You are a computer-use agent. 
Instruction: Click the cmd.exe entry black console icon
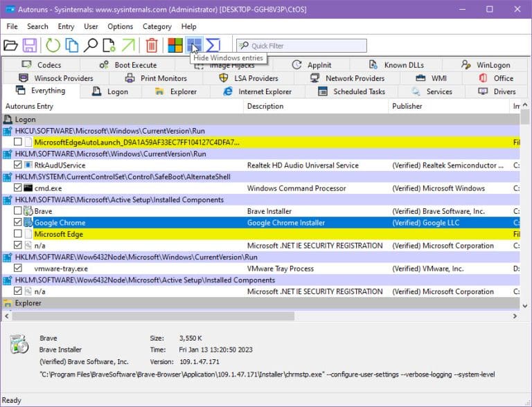[28, 188]
